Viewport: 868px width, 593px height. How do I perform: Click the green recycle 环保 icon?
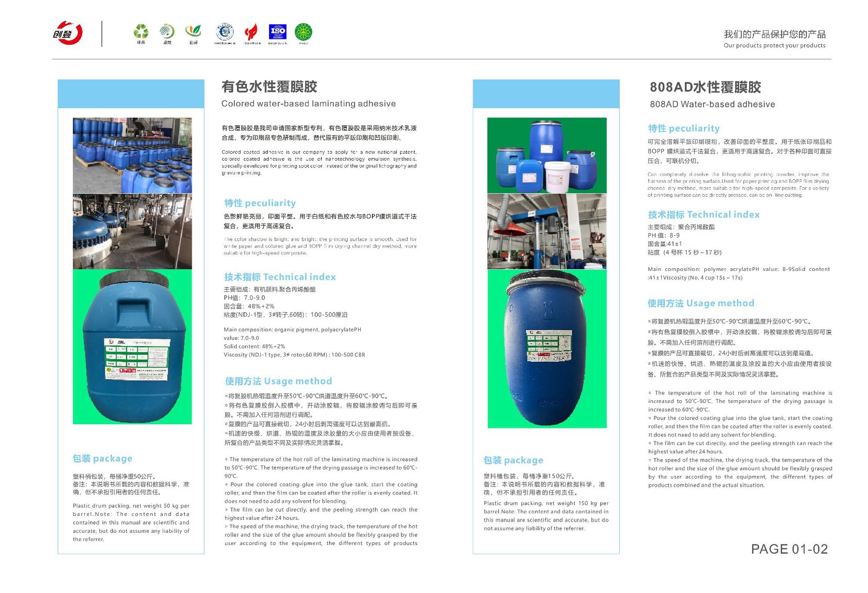(141, 31)
